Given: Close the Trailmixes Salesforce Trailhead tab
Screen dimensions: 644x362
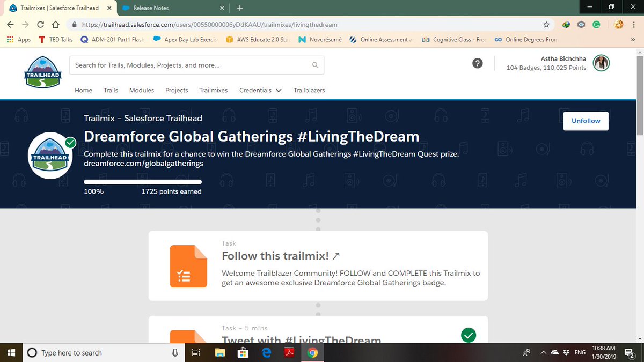Looking at the screenshot, I should click(x=109, y=8).
